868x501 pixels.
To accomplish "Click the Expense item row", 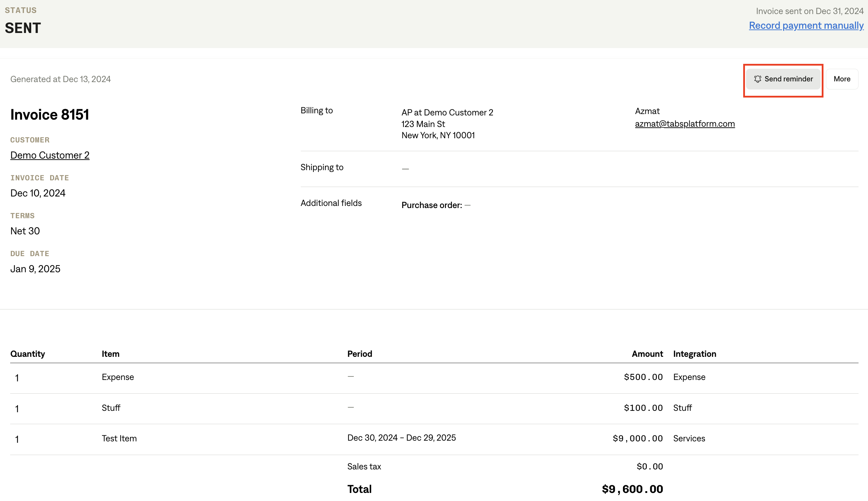I will (x=118, y=377).
